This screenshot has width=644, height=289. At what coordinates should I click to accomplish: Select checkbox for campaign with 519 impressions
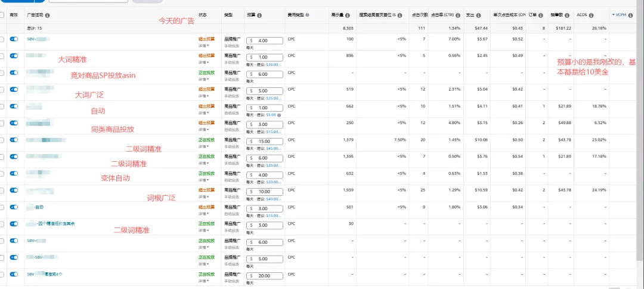2,90
